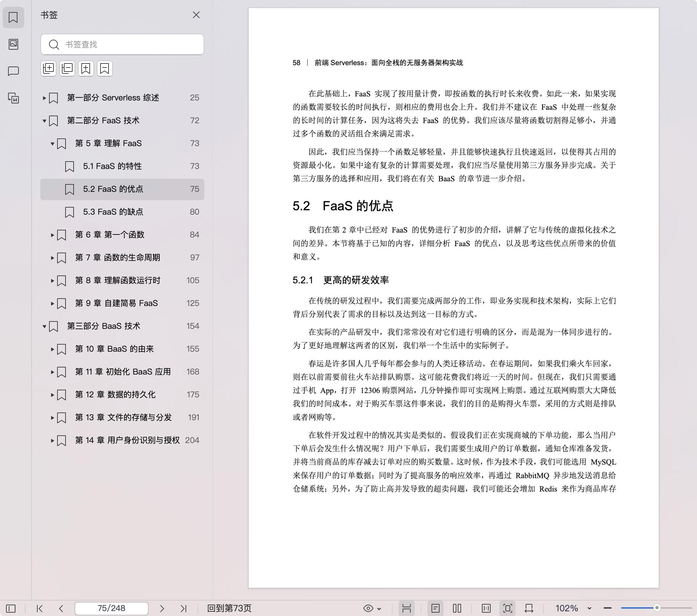Expand 第 14 章 用户身份识别与授权 node
The height and width of the screenshot is (616, 697).
pos(52,440)
